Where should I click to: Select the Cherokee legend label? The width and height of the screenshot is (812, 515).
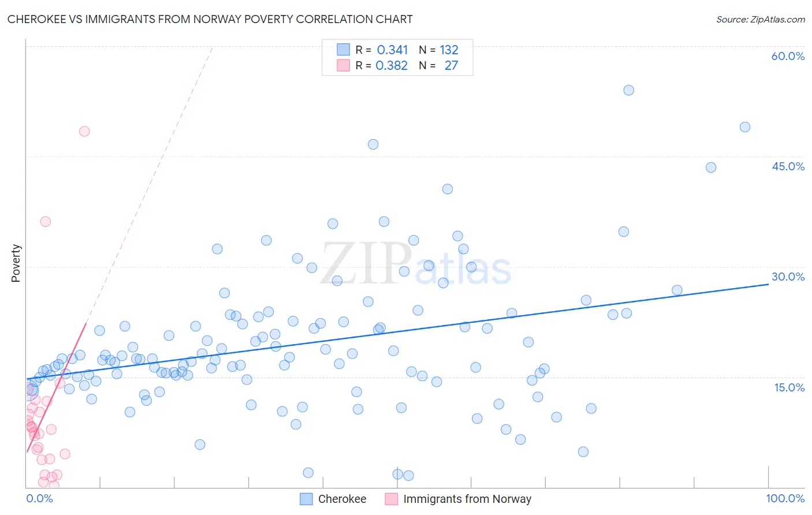(x=342, y=499)
